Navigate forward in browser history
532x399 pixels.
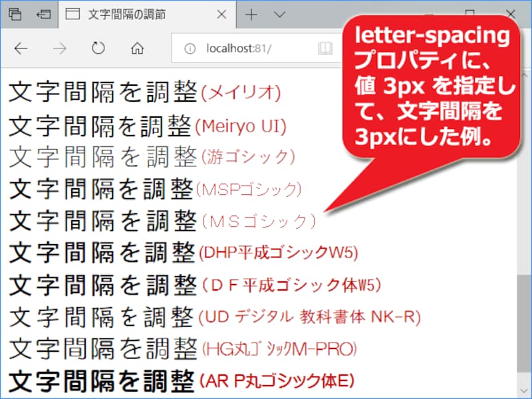(x=60, y=48)
